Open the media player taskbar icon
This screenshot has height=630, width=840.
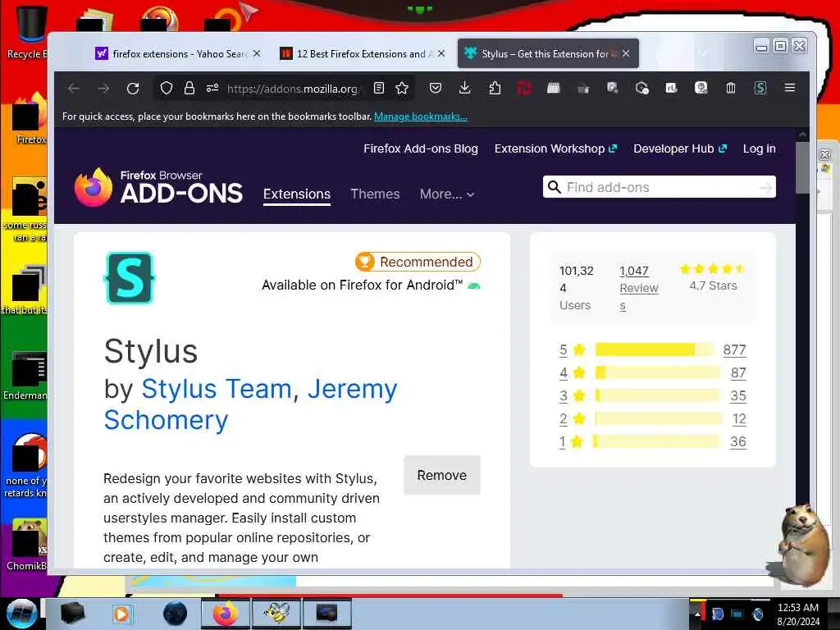pos(121,614)
